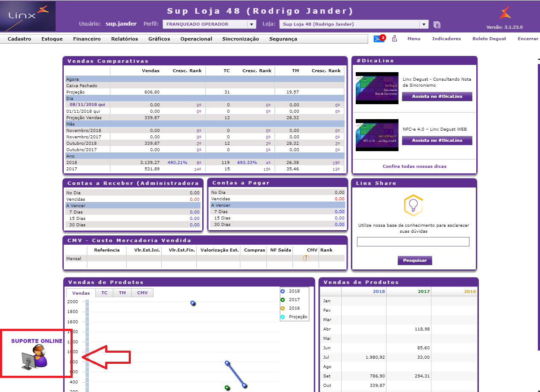Viewport: 540px width, 392px height.
Task: Click the Linx logo at top left
Action: click(28, 16)
